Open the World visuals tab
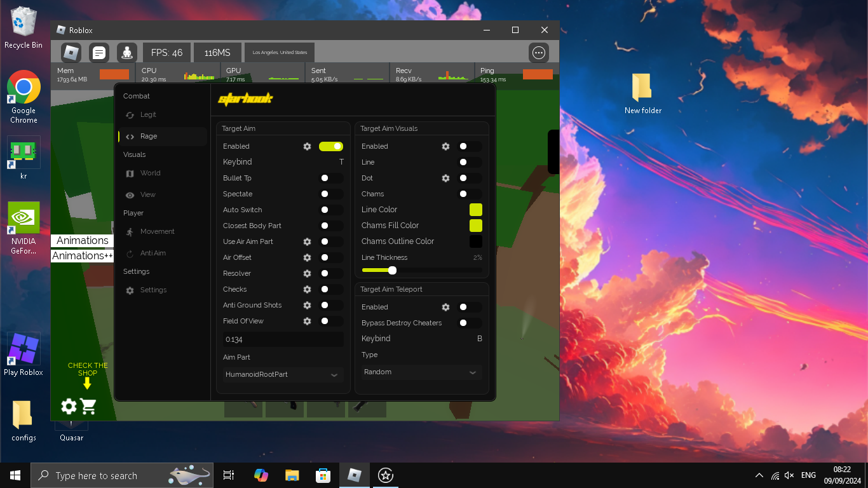Image resolution: width=868 pixels, height=488 pixels. point(163,173)
